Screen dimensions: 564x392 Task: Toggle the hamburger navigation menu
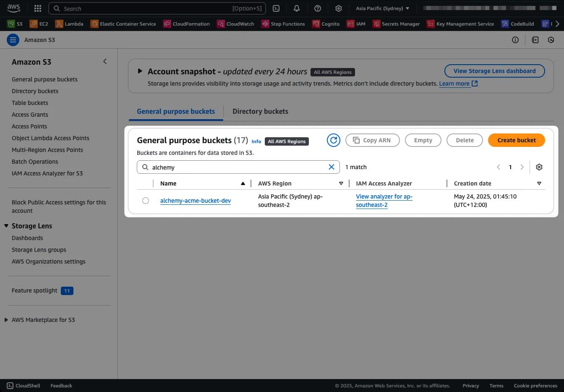pyautogui.click(x=13, y=40)
